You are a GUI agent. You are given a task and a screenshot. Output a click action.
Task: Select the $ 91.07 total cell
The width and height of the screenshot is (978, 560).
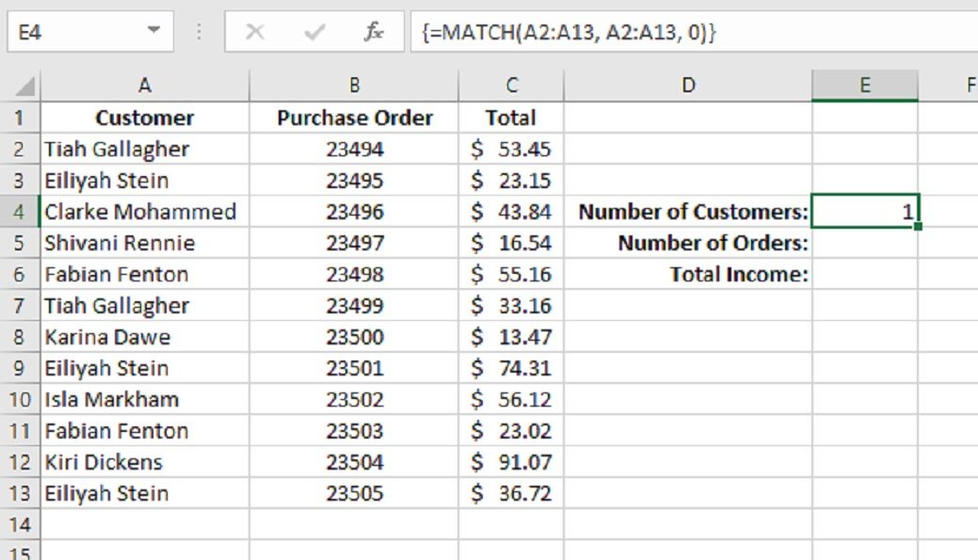tap(511, 462)
